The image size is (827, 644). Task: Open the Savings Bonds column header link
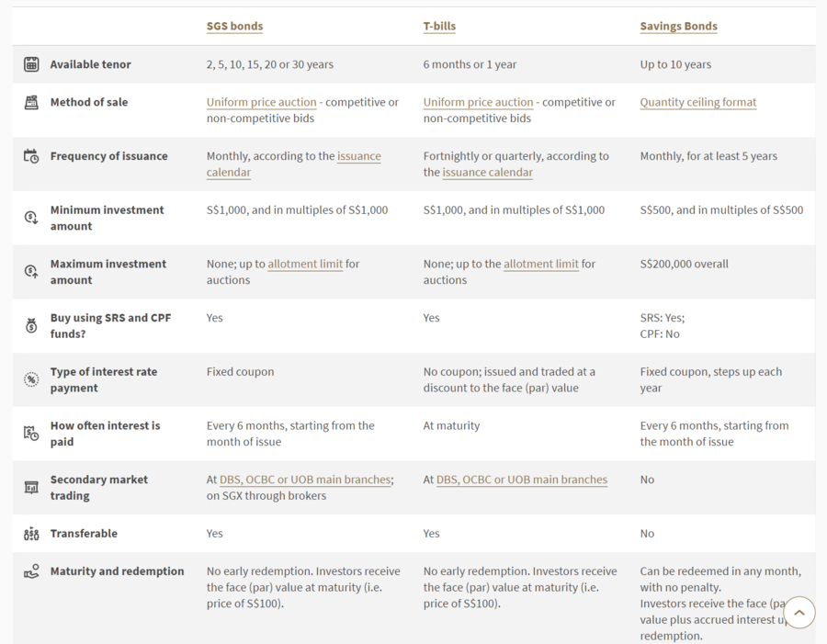point(678,27)
